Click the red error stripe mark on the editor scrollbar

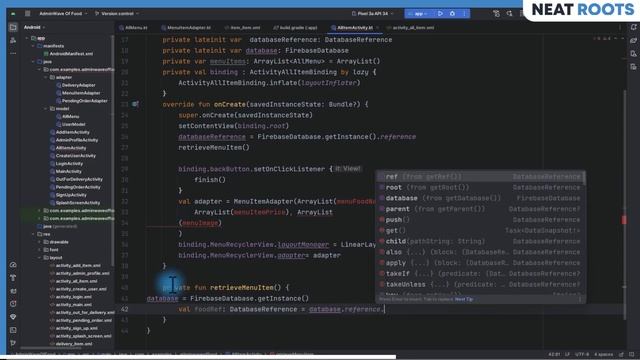[x=624, y=220]
